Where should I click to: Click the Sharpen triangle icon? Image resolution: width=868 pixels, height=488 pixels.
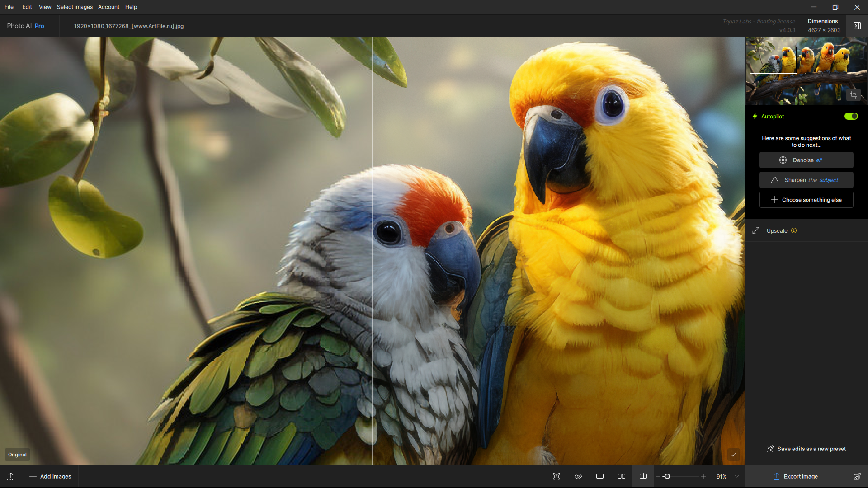tap(774, 180)
